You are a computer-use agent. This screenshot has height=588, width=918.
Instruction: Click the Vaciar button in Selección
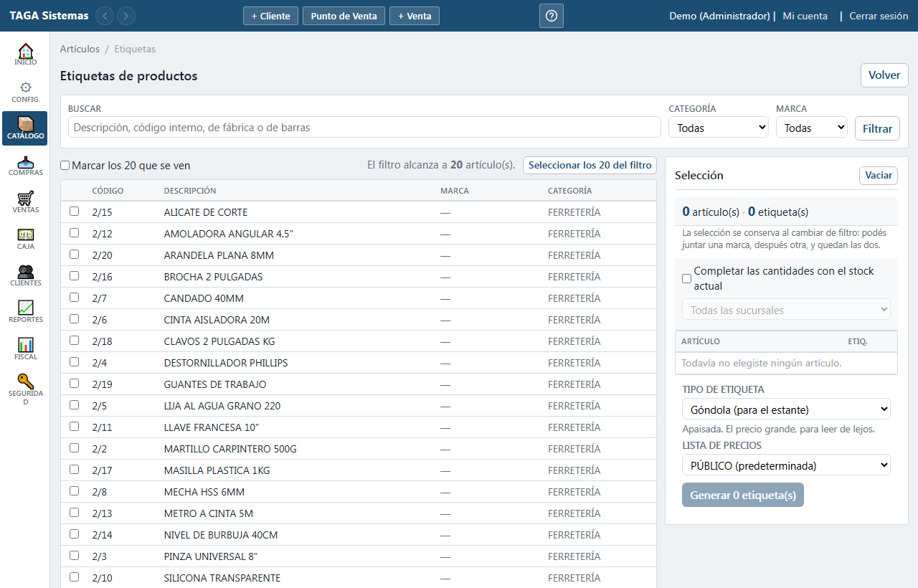[x=879, y=176]
